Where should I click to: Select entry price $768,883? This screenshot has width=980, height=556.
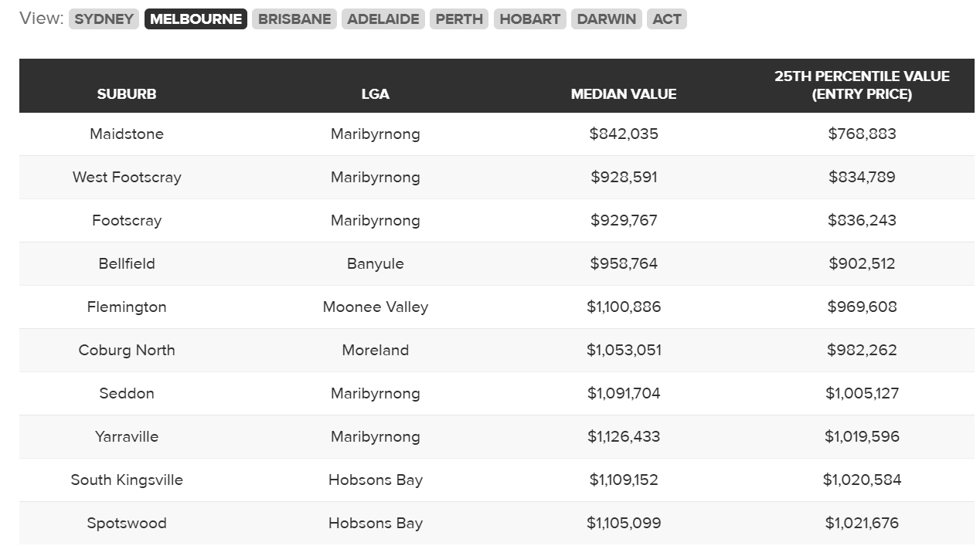point(862,134)
